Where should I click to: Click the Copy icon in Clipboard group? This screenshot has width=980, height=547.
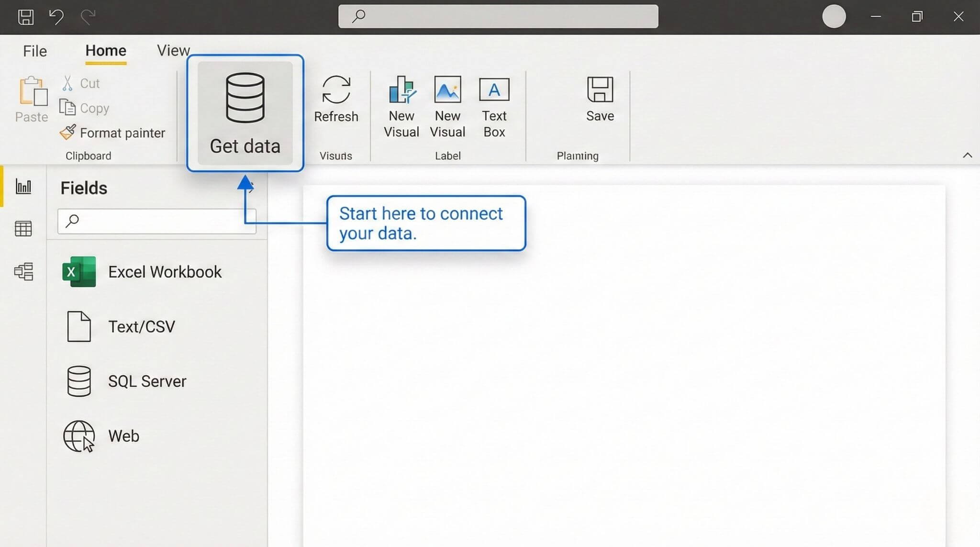[67, 107]
